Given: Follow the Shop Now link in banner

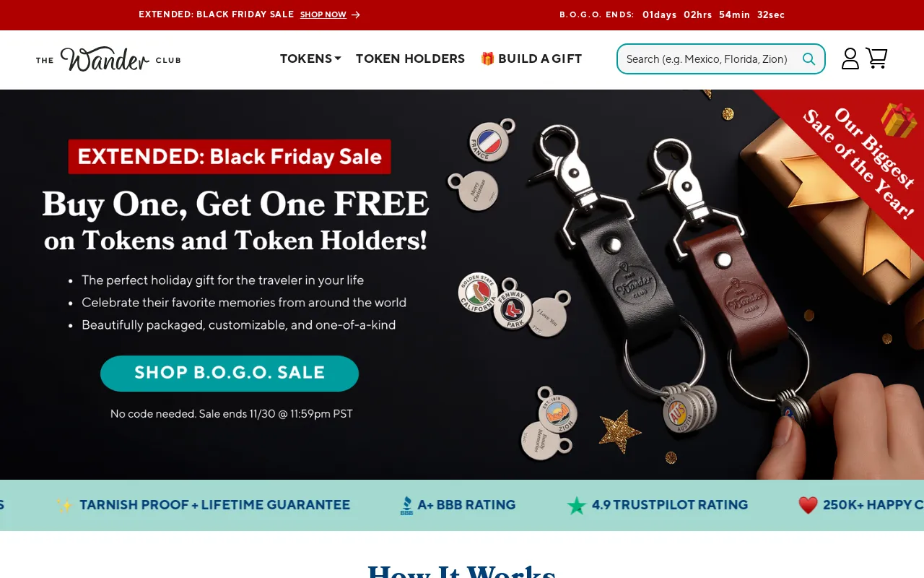Looking at the screenshot, I should pyautogui.click(x=323, y=14).
